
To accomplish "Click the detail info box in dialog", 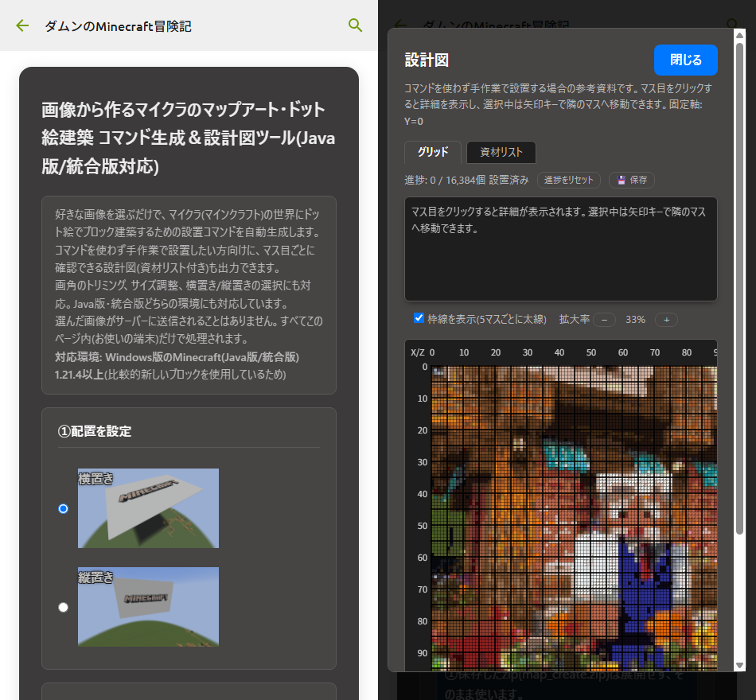I will (560, 249).
